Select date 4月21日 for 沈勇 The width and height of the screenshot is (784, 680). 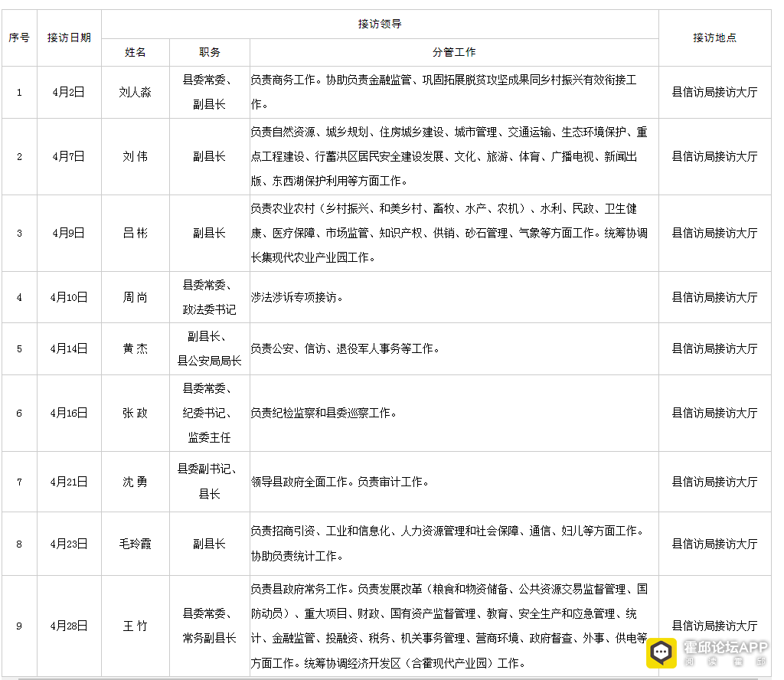point(69,482)
